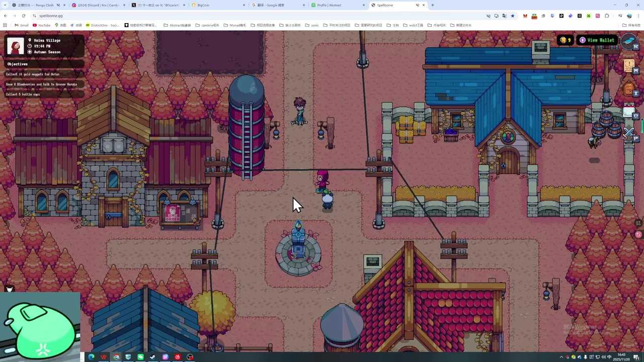Click the player avatar portrait
644x362 pixels.
click(x=16, y=46)
